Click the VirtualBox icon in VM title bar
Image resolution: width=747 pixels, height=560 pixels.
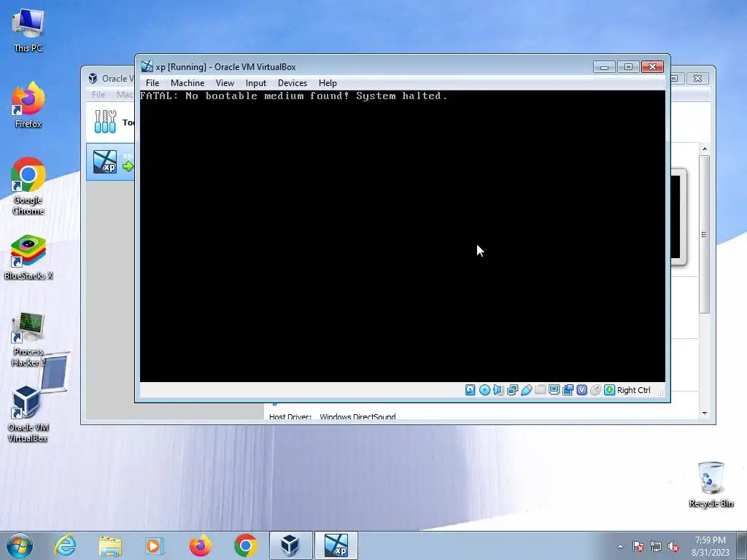point(147,66)
